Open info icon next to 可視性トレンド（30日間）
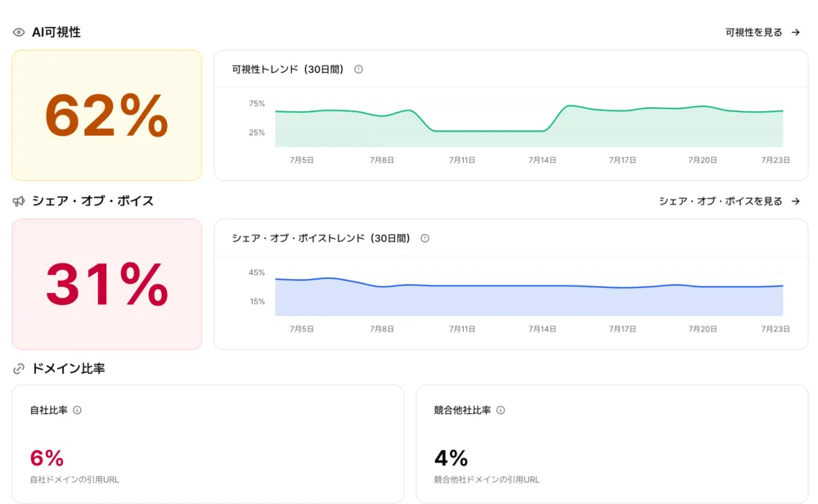The height and width of the screenshot is (504, 818). [358, 70]
